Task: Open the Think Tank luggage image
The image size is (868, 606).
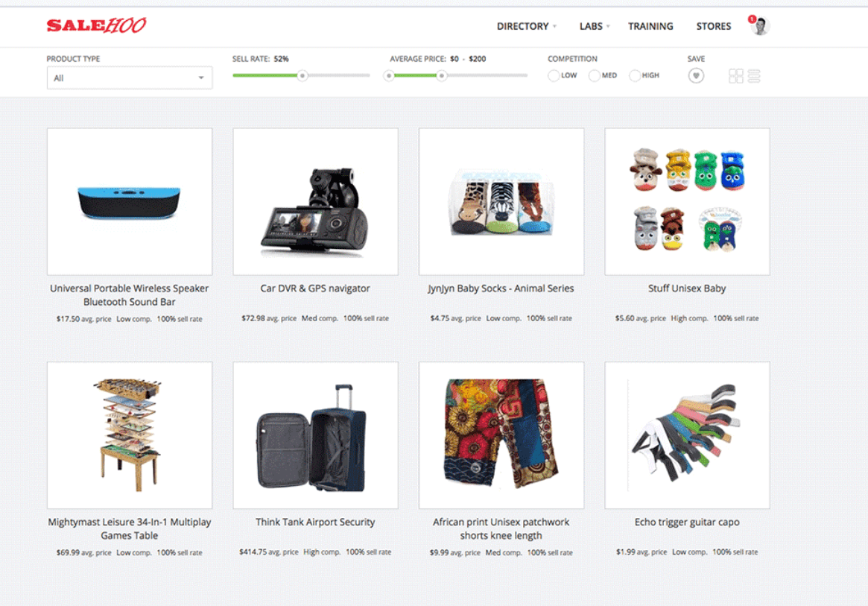Action: pyautogui.click(x=316, y=435)
